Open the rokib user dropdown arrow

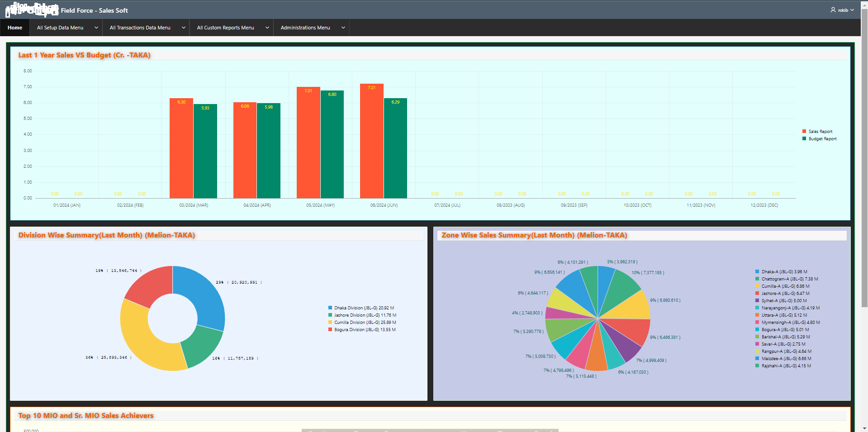coord(852,10)
